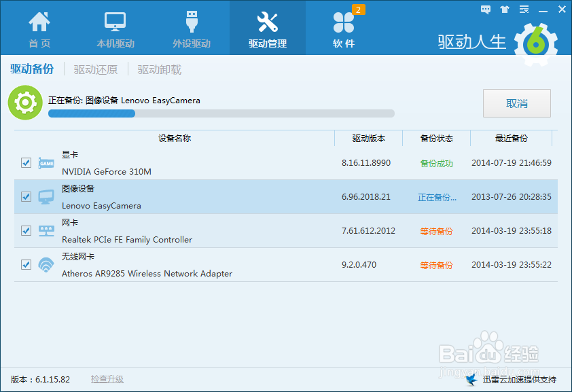The width and height of the screenshot is (572, 392).
Task: Click version 7.61.612.2012
Action: pyautogui.click(x=368, y=230)
